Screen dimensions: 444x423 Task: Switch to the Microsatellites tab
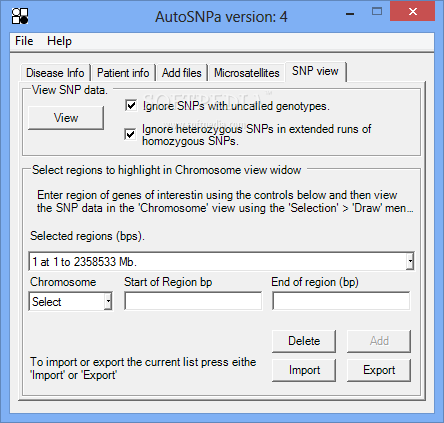tap(247, 73)
